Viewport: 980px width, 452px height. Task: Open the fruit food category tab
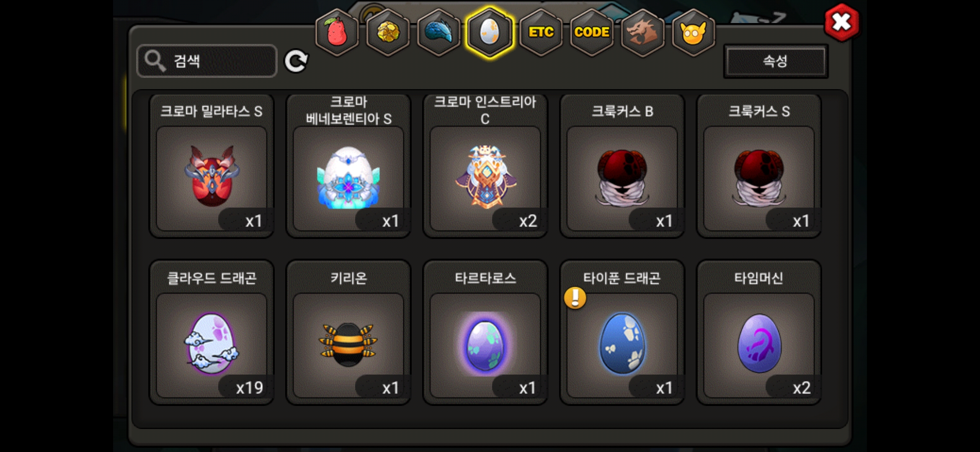tap(337, 33)
